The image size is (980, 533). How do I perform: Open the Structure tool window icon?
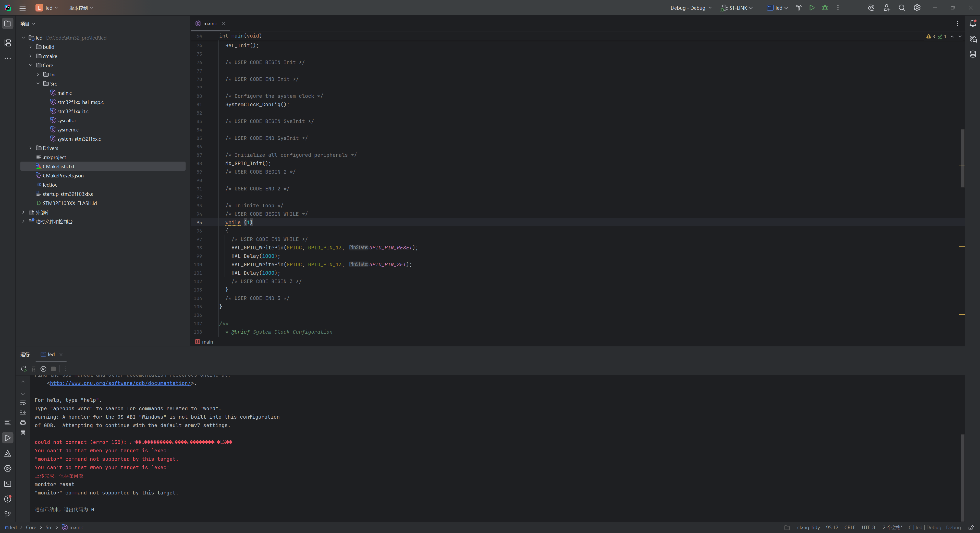[8, 43]
